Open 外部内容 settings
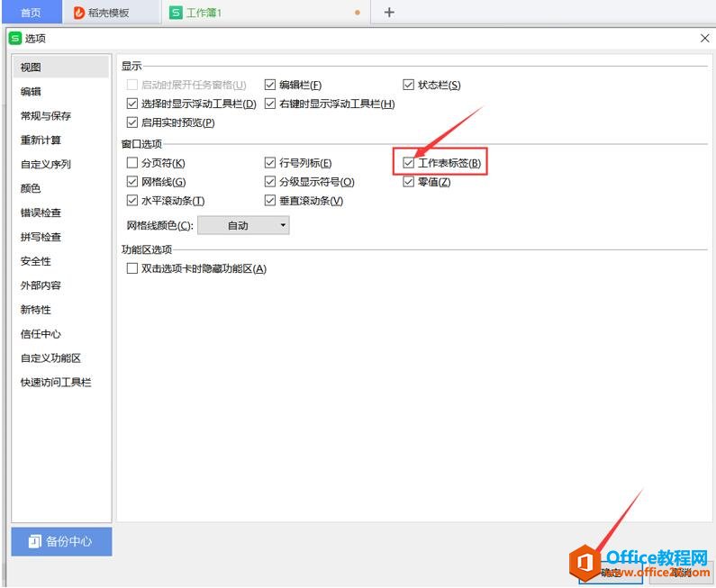This screenshot has width=716, height=588. pos(60,285)
